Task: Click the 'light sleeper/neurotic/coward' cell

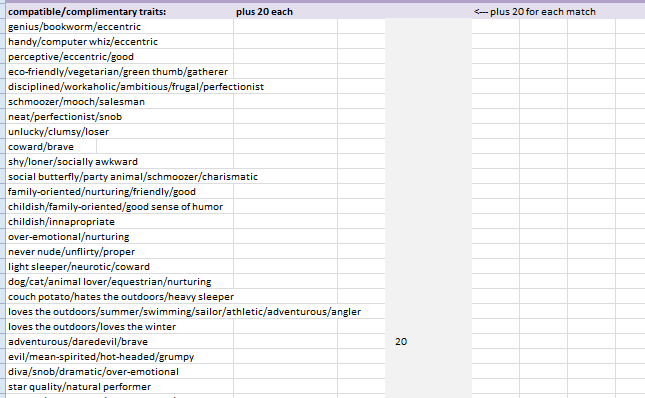Action: coord(79,267)
